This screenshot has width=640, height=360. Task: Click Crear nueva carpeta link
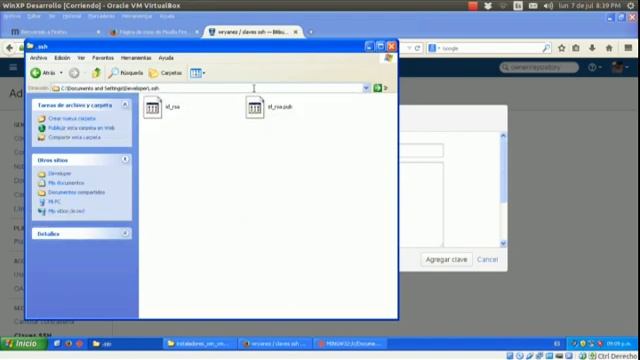point(72,118)
